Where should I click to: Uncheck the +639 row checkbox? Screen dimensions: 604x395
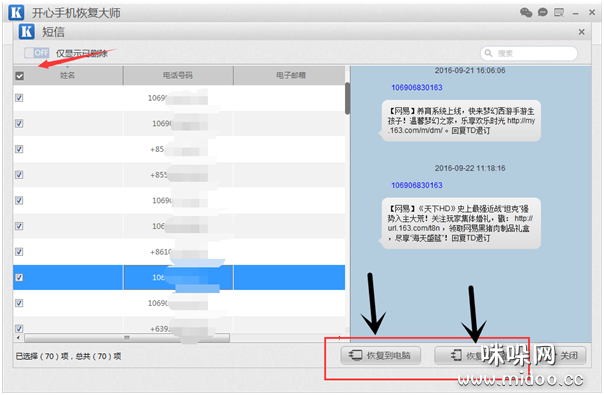click(19, 328)
